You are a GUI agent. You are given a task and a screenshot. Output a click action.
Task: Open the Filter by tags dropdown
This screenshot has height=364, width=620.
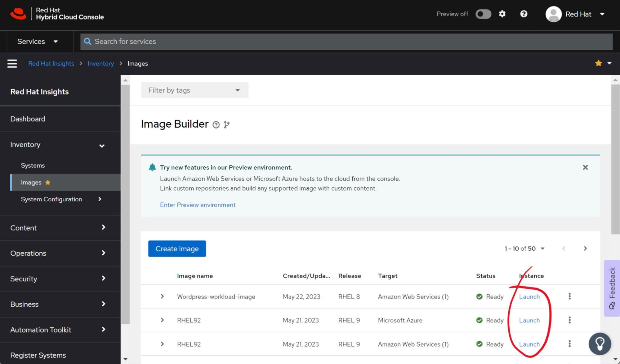pos(194,90)
